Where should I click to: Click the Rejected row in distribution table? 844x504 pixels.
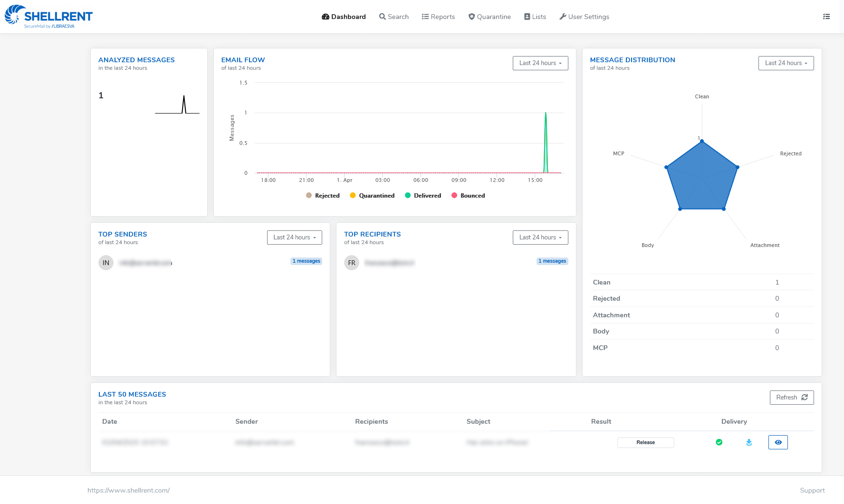[702, 299]
